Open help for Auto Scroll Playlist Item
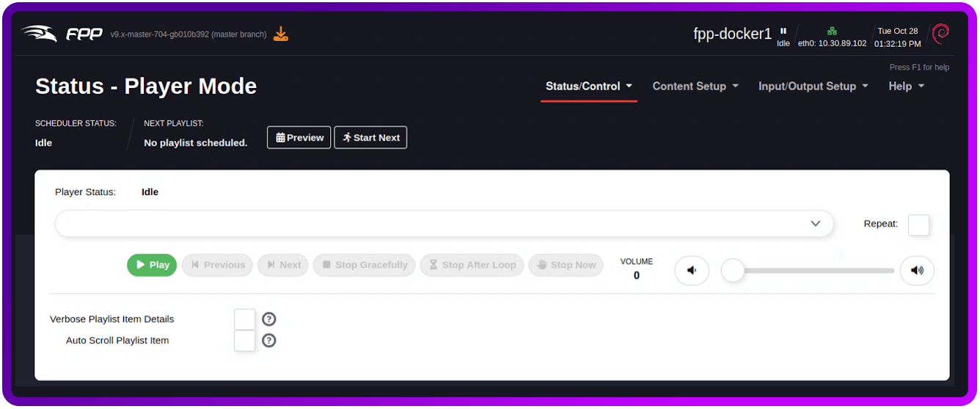This screenshot has height=409, width=980. (x=269, y=340)
